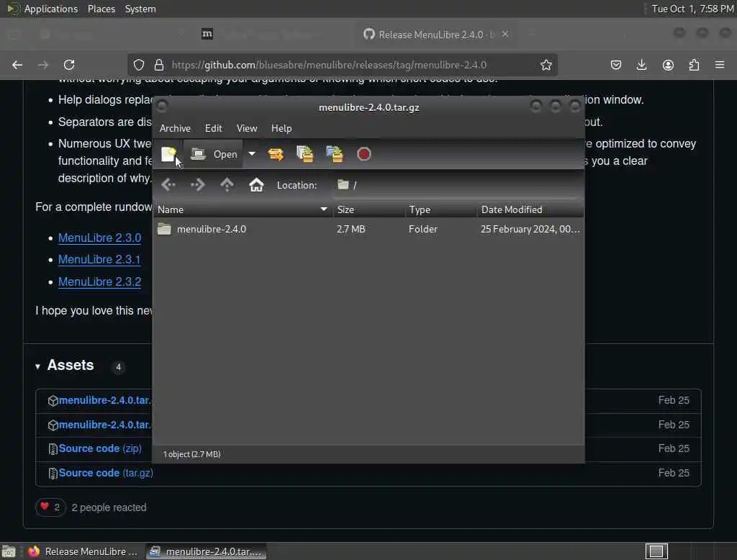Viewport: 737px width, 560px height.
Task: Click the New Archive icon in toolbar
Action: point(168,154)
